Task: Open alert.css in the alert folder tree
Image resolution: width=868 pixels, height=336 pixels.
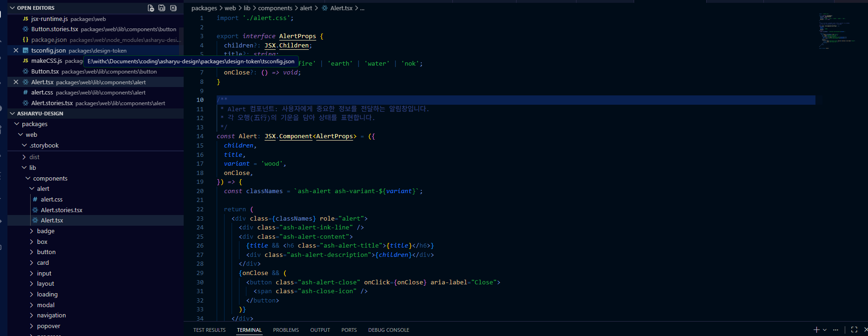Action: coord(52,199)
